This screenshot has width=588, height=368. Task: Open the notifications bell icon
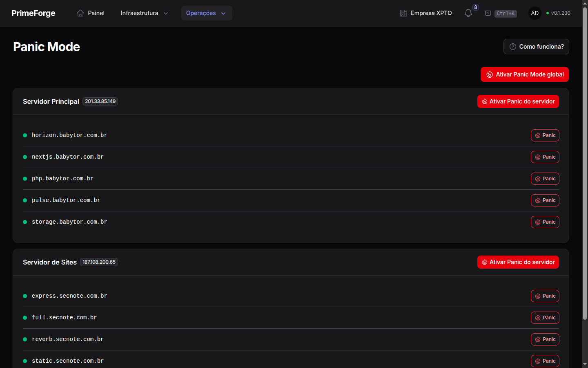tap(468, 13)
